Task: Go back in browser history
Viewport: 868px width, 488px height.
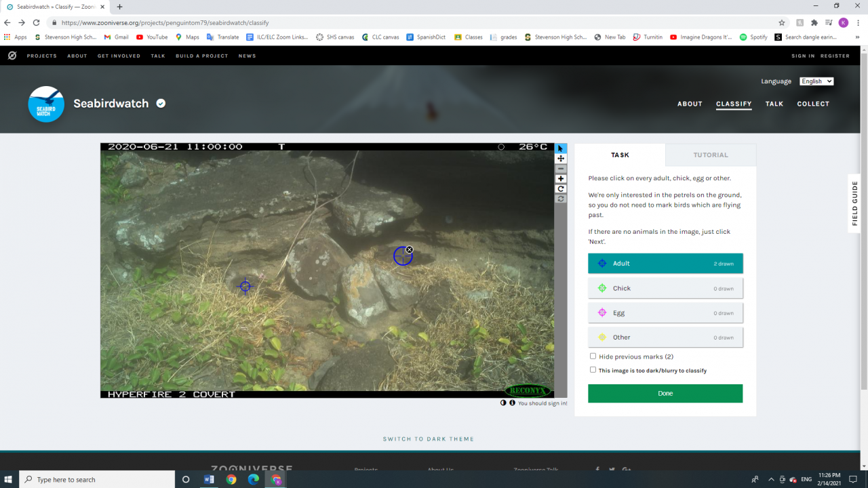Action: [x=7, y=22]
